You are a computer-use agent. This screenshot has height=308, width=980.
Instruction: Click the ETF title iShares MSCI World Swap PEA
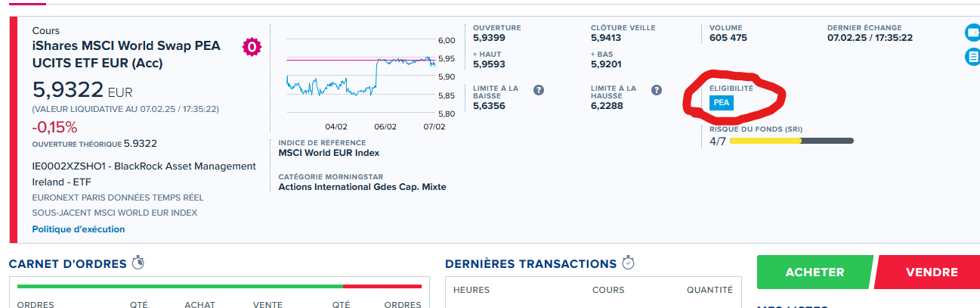pyautogui.click(x=126, y=54)
